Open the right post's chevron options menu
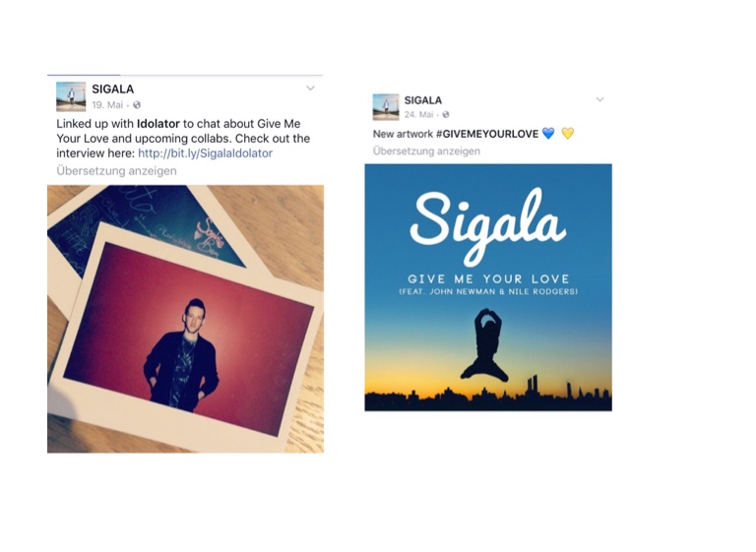This screenshot has height=552, width=756. point(599,99)
